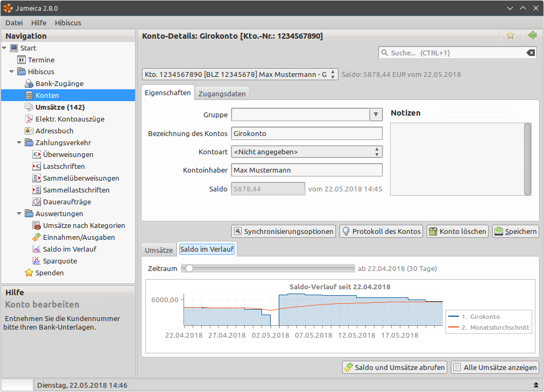Viewport: 544px width, 392px height.
Task: Click the Konto löschen button
Action: [457, 231]
